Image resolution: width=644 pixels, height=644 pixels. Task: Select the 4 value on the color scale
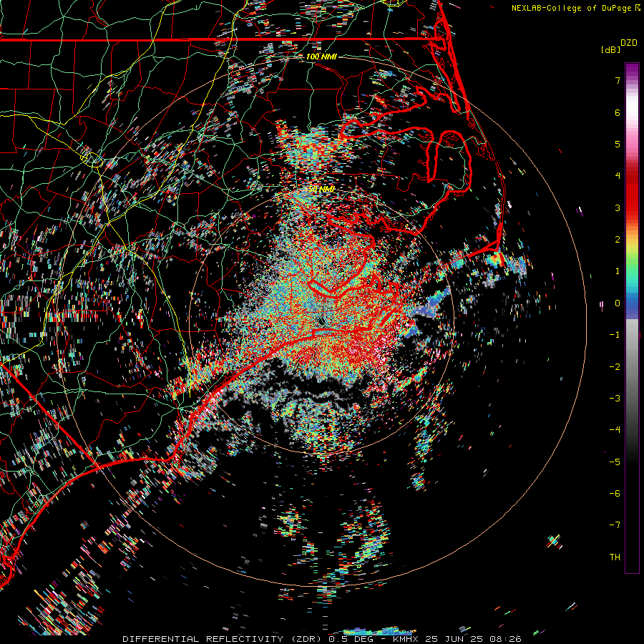click(618, 176)
